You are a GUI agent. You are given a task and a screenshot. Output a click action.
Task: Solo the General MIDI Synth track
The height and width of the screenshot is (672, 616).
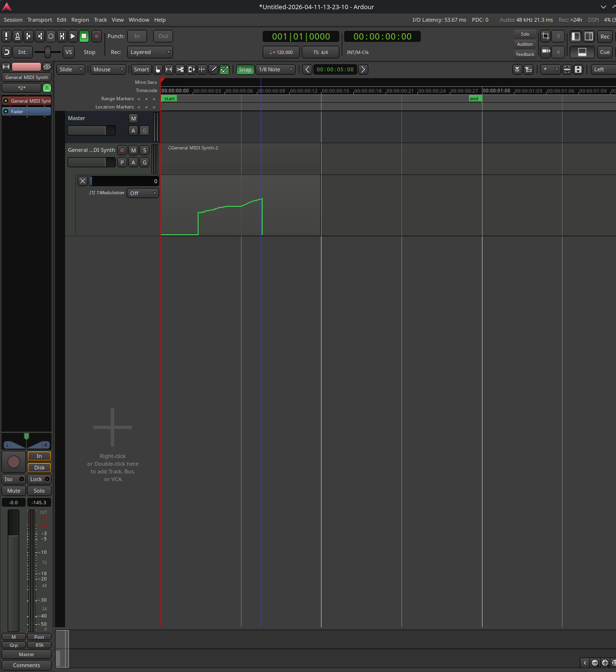click(145, 150)
